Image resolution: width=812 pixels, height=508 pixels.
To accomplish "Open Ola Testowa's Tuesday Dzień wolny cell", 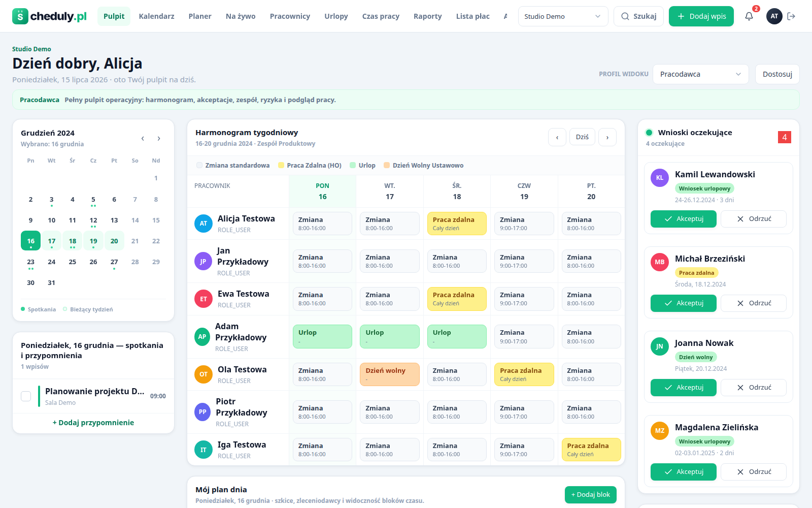I will pos(390,374).
